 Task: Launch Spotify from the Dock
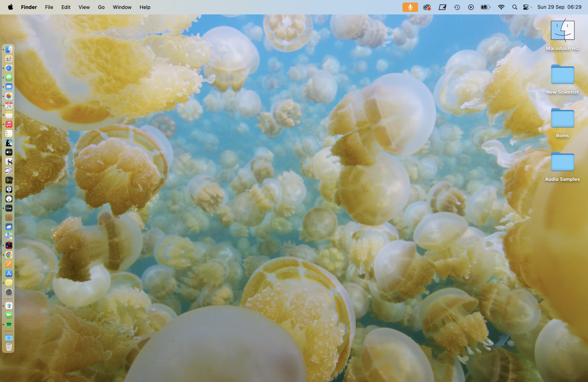(9, 325)
